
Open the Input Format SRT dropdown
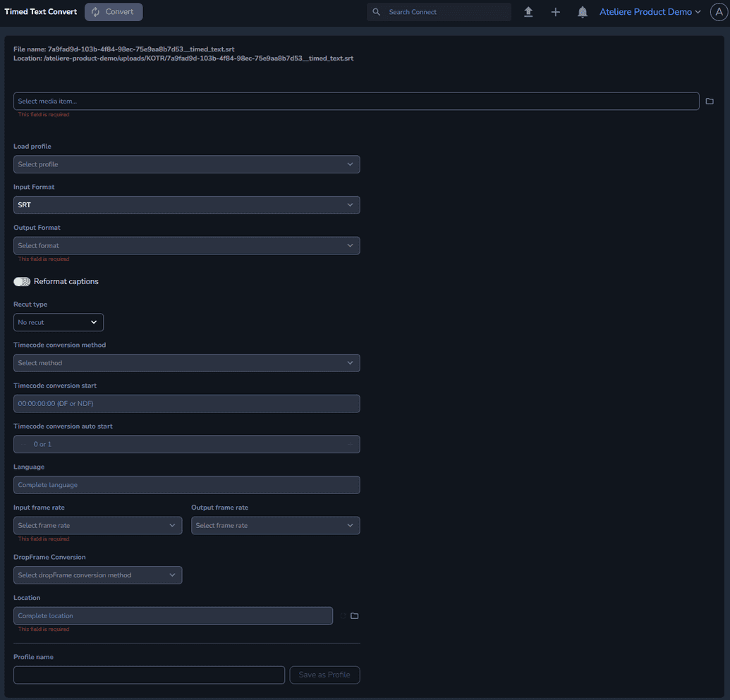coord(187,205)
